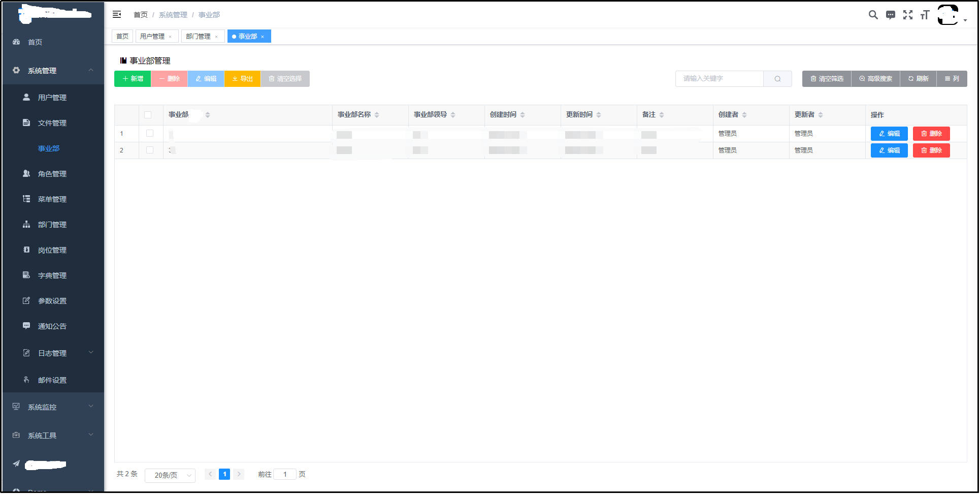Open 字典管理 in the sidebar
This screenshot has height=494, width=980.
52,275
